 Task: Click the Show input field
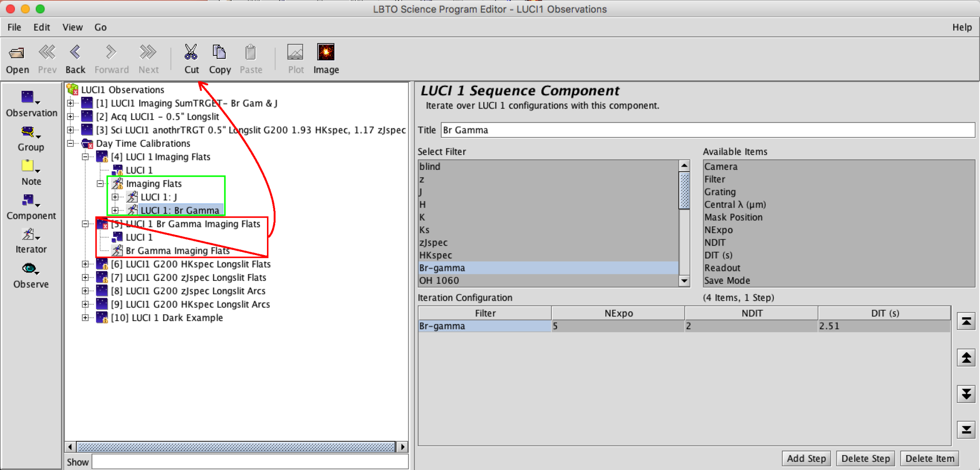pyautogui.click(x=250, y=462)
